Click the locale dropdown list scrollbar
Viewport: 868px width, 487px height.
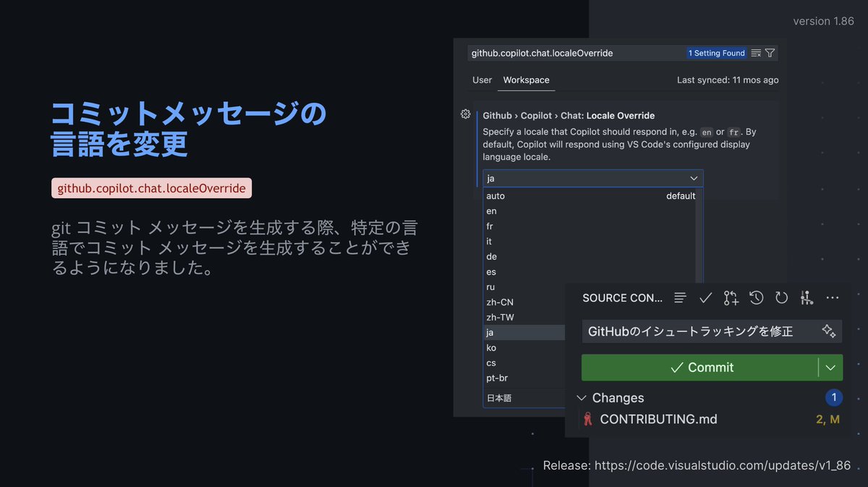pos(699,235)
